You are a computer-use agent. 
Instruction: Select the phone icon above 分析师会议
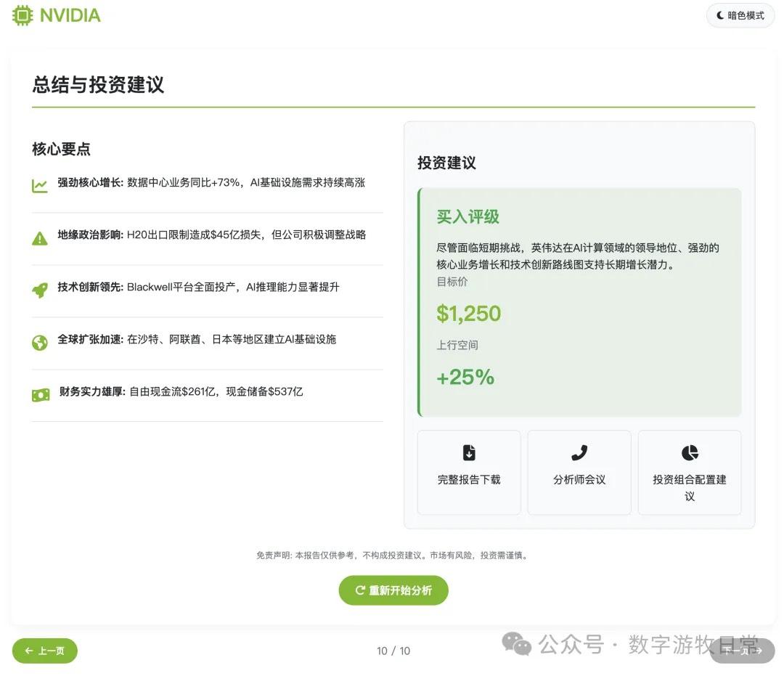click(x=579, y=452)
